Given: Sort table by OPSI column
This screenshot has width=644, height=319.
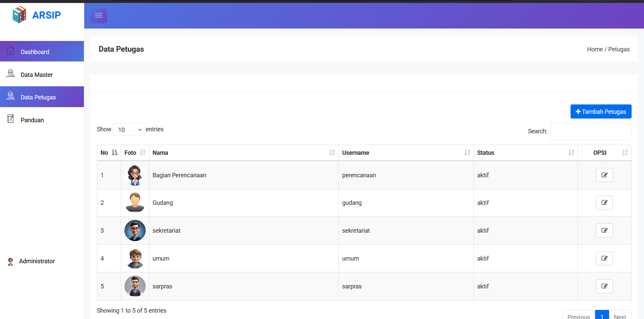Looking at the screenshot, I should coord(604,153).
